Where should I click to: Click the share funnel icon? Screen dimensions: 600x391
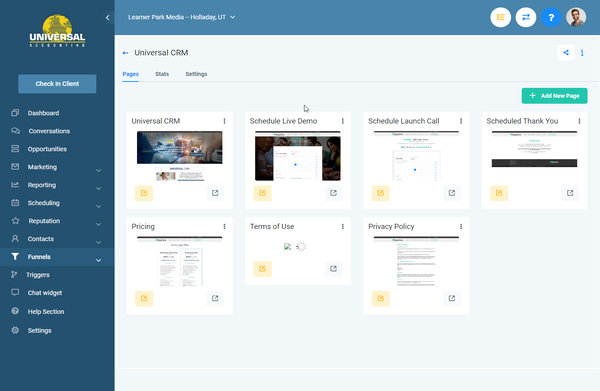566,53
